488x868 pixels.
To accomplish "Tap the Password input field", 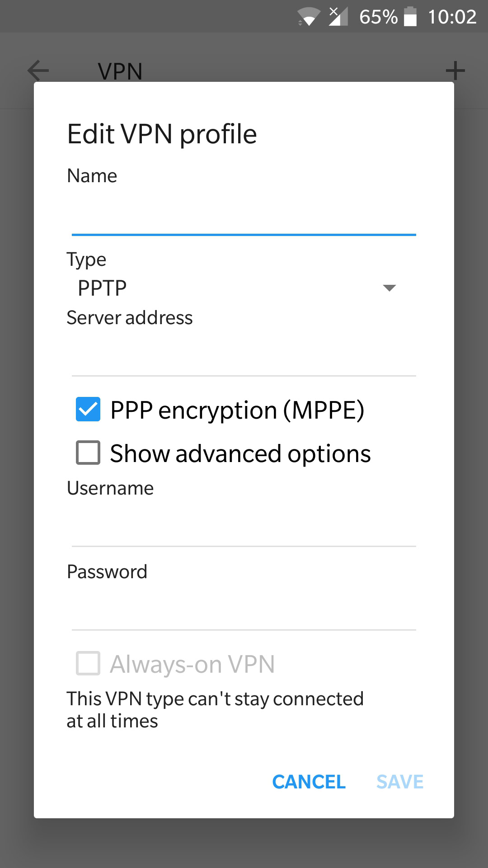I will (244, 610).
